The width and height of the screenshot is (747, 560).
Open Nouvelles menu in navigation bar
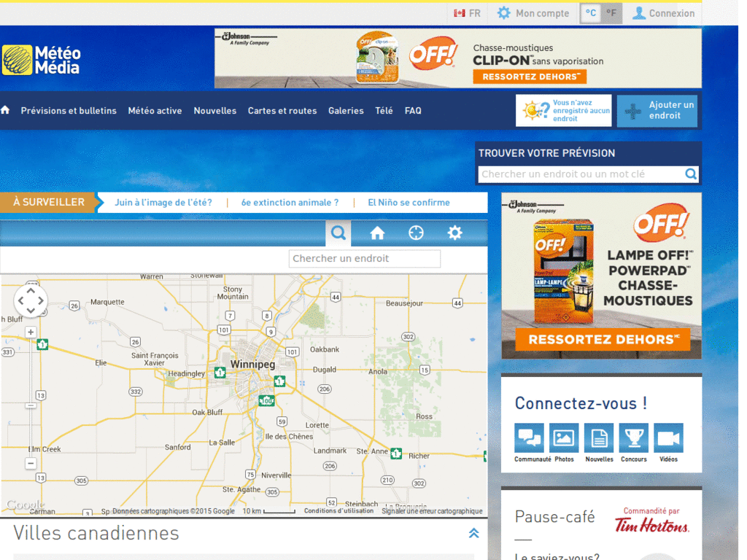[215, 111]
